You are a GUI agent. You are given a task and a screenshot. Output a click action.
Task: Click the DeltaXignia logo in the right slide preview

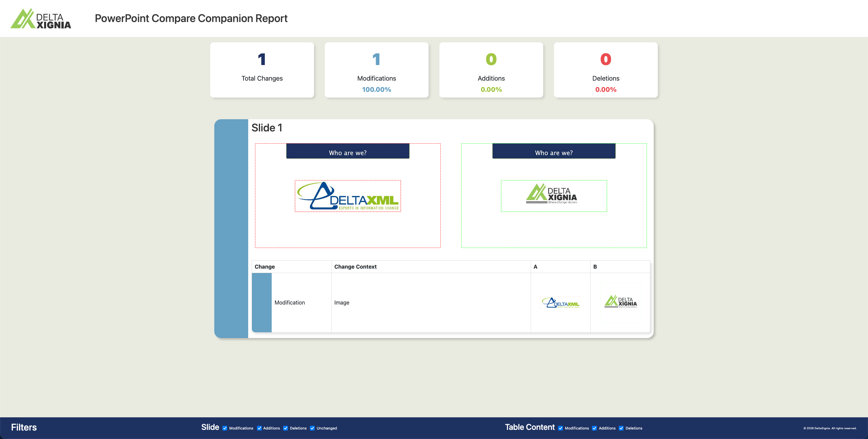coord(554,196)
